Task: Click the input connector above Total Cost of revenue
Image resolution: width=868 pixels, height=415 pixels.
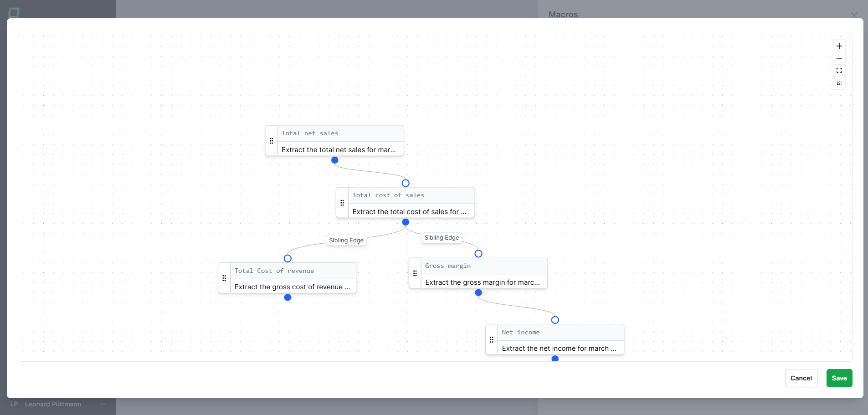Action: click(288, 258)
